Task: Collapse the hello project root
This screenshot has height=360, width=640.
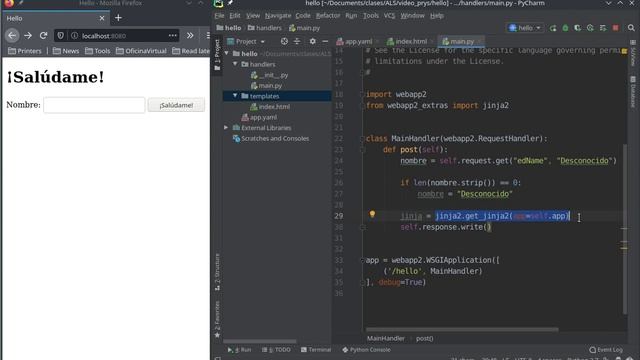Action: point(227,53)
